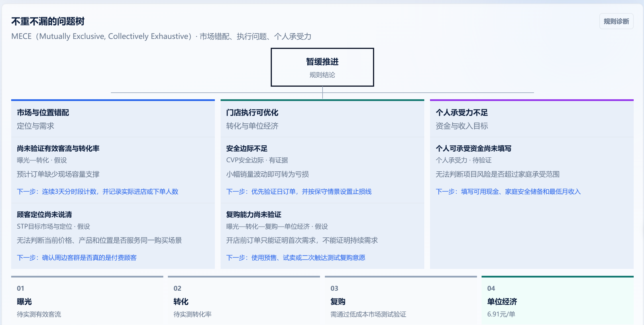Click text 预计订单缺少现场容量支撑
Image resolution: width=644 pixels, height=325 pixels.
(x=58, y=174)
